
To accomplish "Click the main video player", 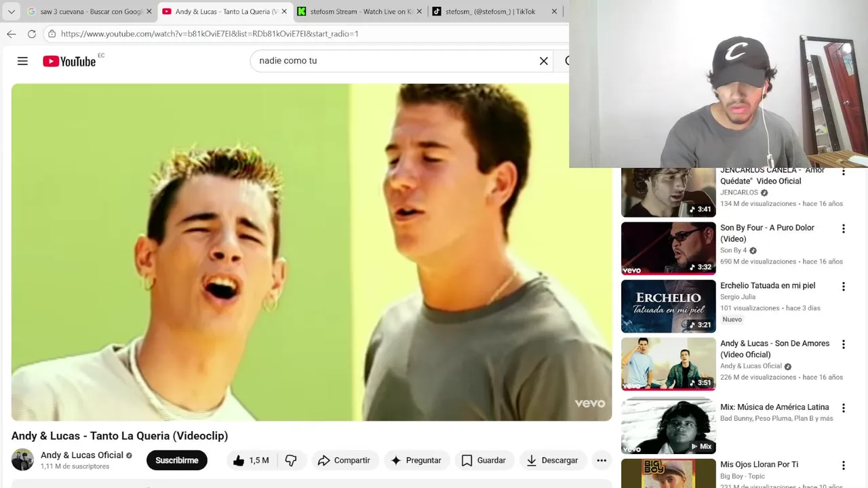I will [x=311, y=252].
